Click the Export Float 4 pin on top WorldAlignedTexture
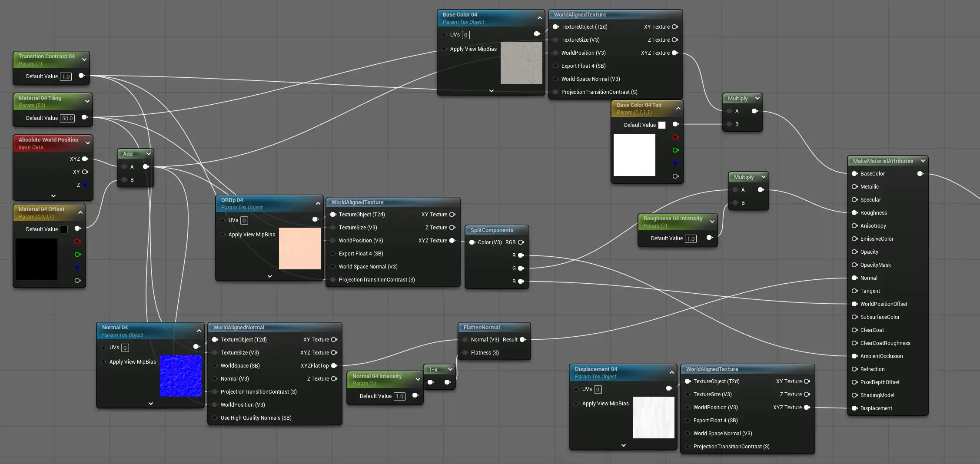This screenshot has height=464, width=980. [555, 66]
